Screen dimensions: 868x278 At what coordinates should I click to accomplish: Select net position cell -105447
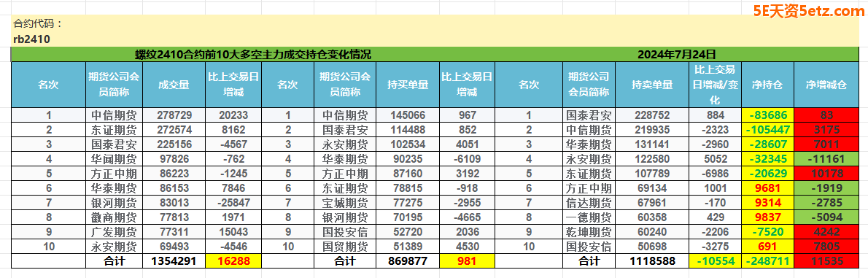point(767,130)
